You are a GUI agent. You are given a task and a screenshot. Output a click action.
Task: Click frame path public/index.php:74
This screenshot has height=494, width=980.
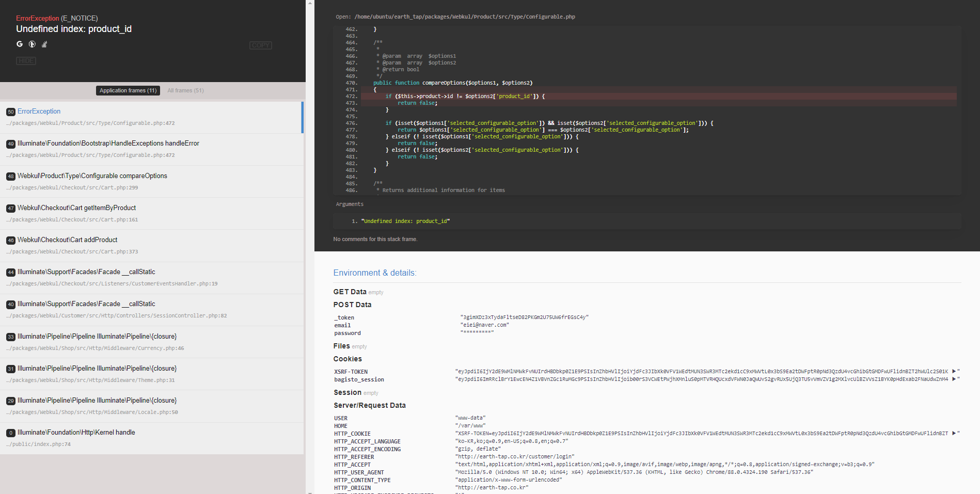pos(39,444)
